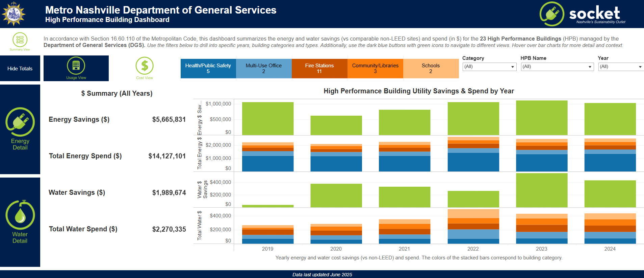Filter by Health/Public Safety category tile
644x278 pixels.
click(x=208, y=68)
